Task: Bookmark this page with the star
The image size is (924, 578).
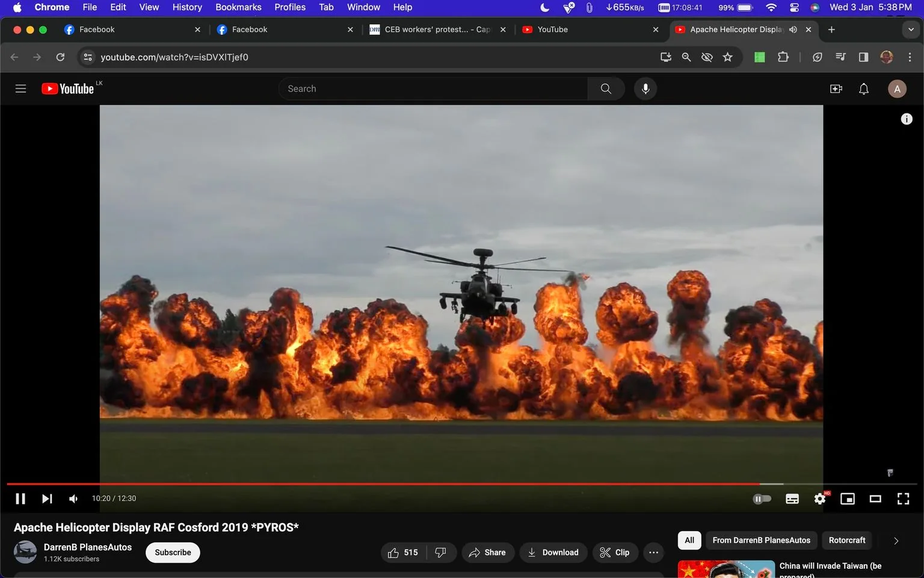Action: click(x=728, y=57)
